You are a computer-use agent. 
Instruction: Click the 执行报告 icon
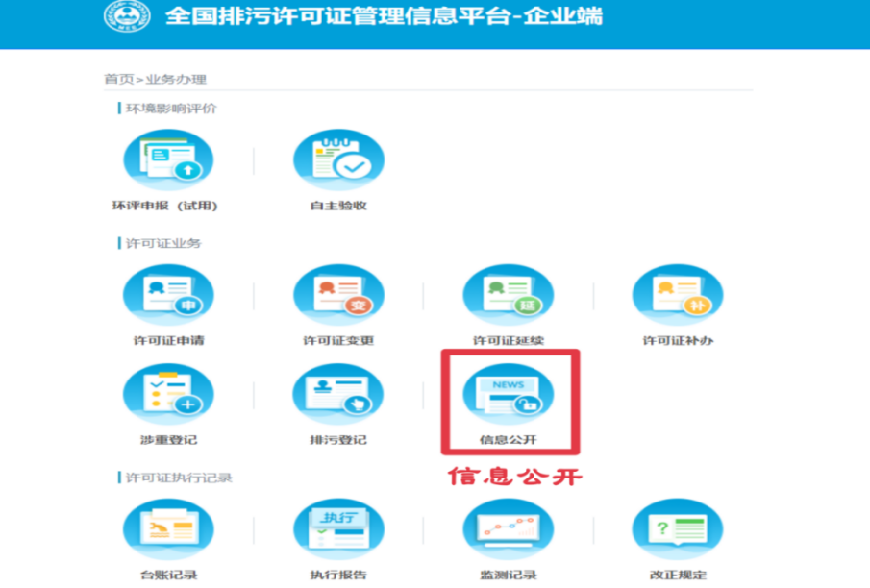point(338,530)
